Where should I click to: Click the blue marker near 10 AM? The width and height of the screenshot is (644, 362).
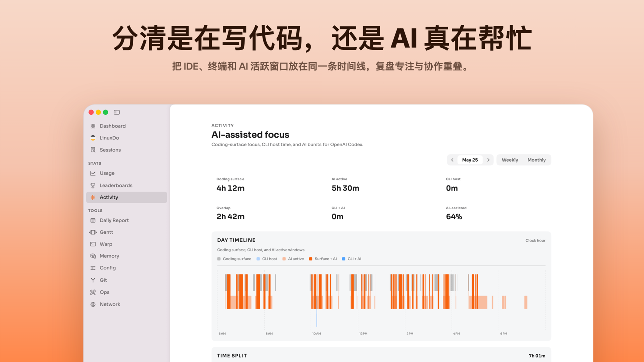tap(317, 318)
